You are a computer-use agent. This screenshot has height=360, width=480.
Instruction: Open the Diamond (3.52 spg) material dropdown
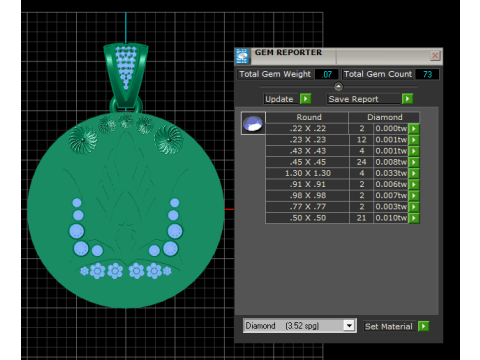(349, 325)
